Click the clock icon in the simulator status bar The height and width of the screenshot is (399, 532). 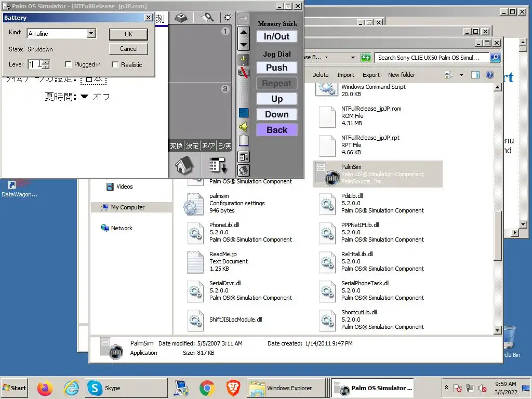(x=243, y=59)
